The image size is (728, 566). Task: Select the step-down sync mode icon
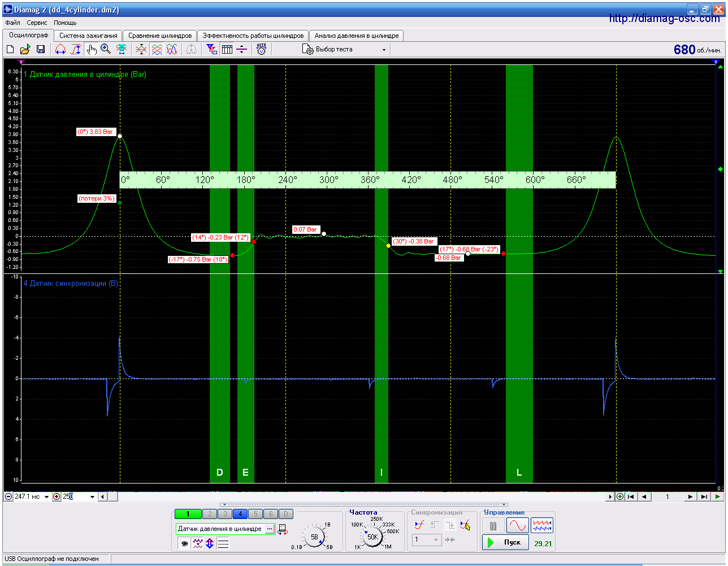coord(450,525)
